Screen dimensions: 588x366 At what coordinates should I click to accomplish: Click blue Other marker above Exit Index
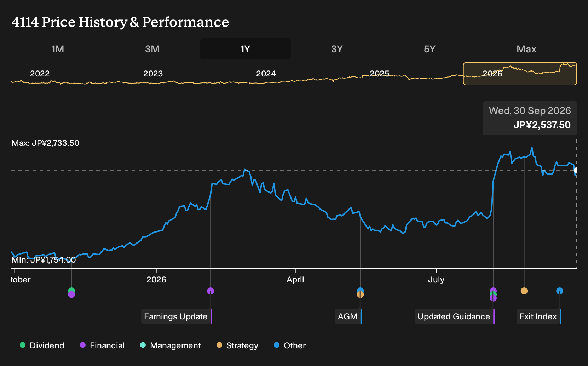[x=559, y=291]
